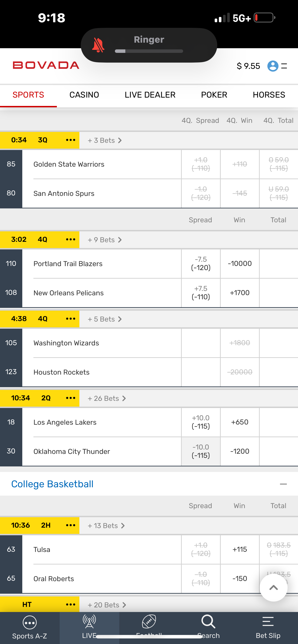Open options dots for Warriors-Spurs game

[71, 140]
